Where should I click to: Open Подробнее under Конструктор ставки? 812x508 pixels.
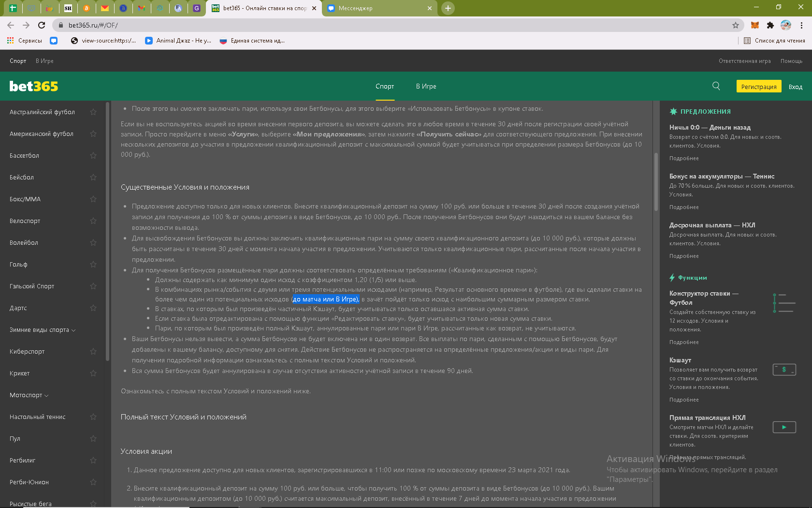tap(683, 343)
